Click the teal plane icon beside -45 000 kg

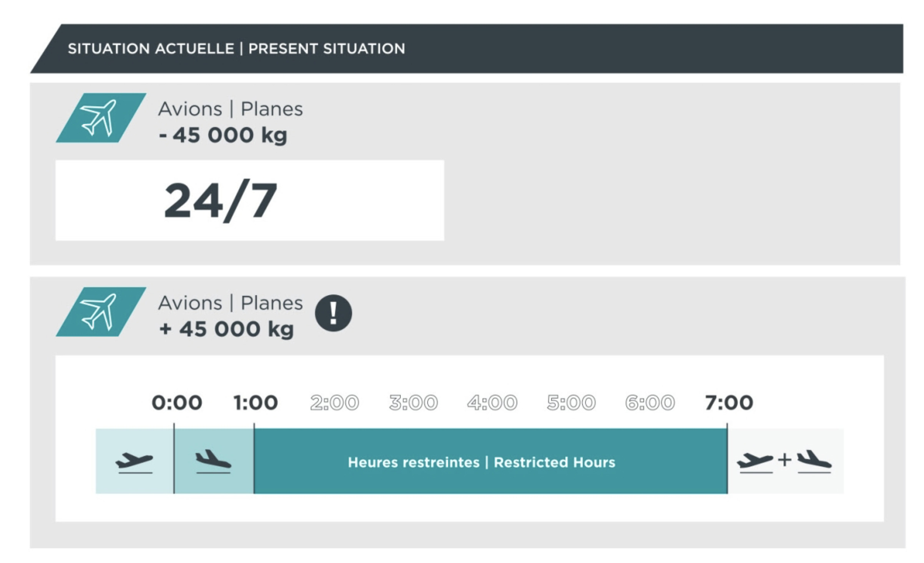(101, 118)
